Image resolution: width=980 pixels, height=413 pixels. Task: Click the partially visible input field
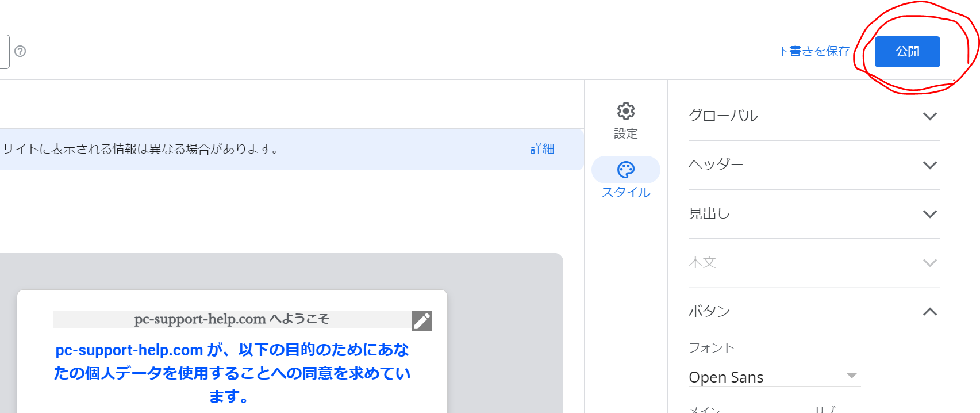coord(4,52)
